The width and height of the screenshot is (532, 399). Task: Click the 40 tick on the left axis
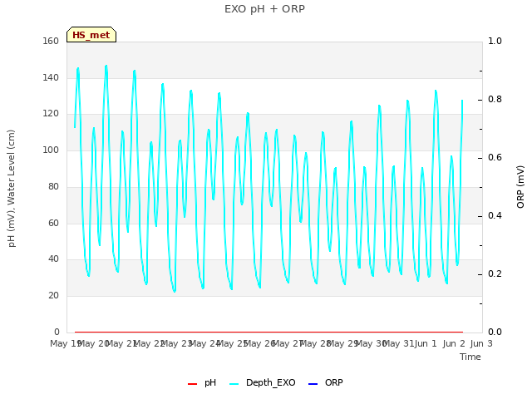pos(53,259)
